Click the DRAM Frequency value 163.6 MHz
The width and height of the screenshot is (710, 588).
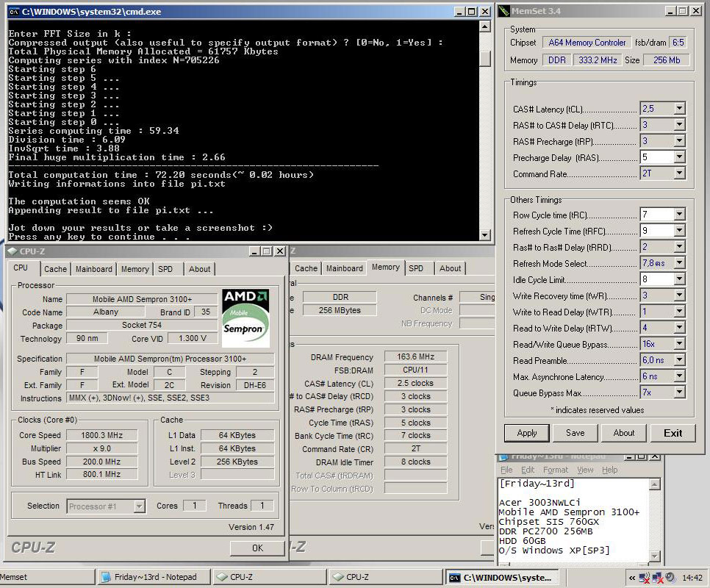click(416, 356)
